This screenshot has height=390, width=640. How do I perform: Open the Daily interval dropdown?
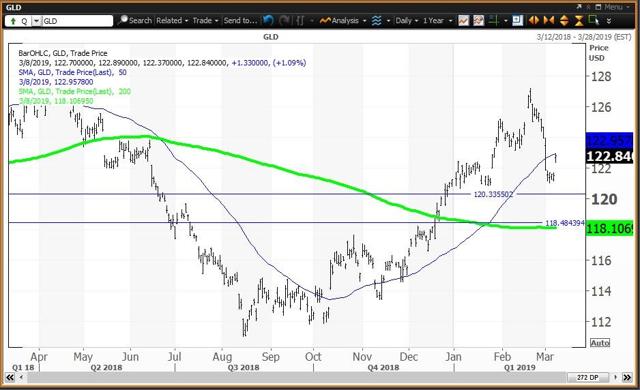pyautogui.click(x=407, y=20)
